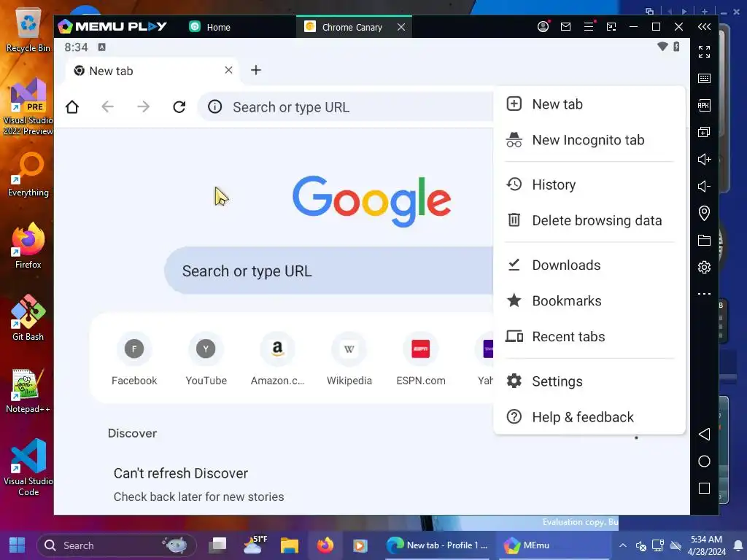Viewport: 747px width, 560px height.
Task: Open the YouTube shortcut tile
Action: pyautogui.click(x=206, y=359)
